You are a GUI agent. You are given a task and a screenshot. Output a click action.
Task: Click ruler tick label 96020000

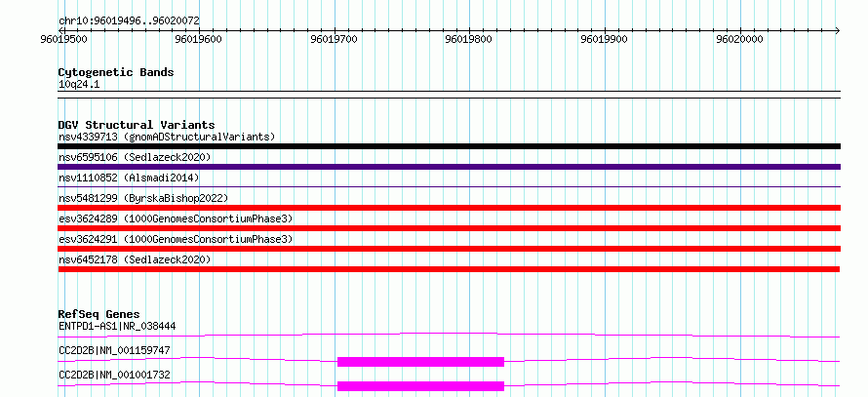click(x=739, y=39)
